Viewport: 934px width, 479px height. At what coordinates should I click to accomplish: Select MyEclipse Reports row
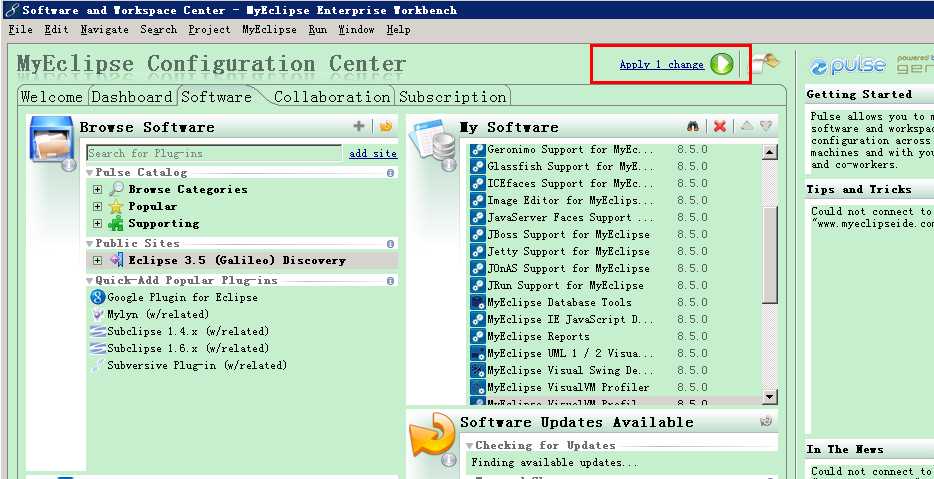click(x=615, y=337)
